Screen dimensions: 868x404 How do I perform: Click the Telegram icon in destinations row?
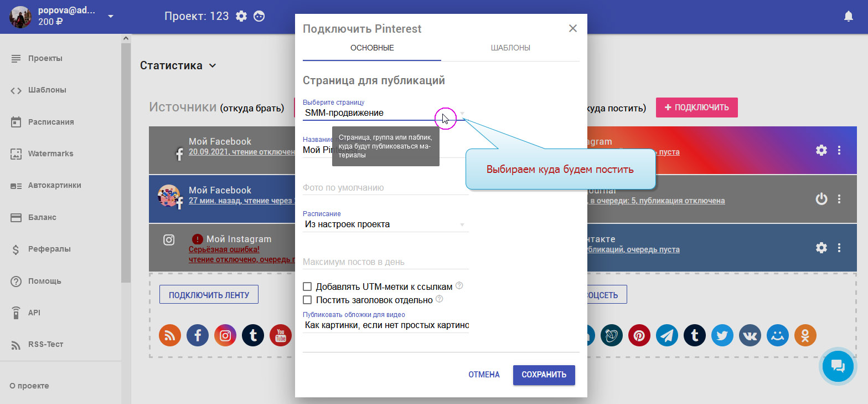pyautogui.click(x=667, y=335)
